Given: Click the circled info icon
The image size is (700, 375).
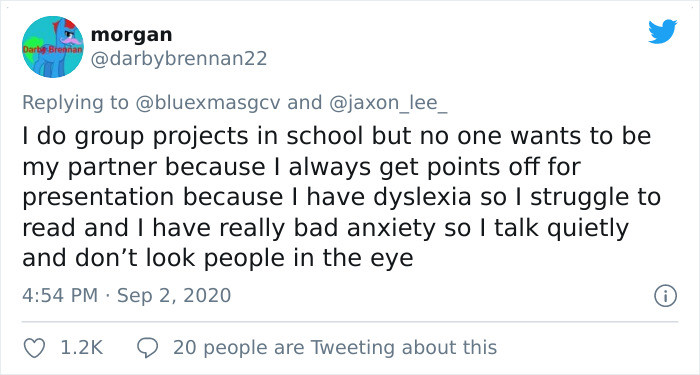Looking at the screenshot, I should click(x=665, y=296).
